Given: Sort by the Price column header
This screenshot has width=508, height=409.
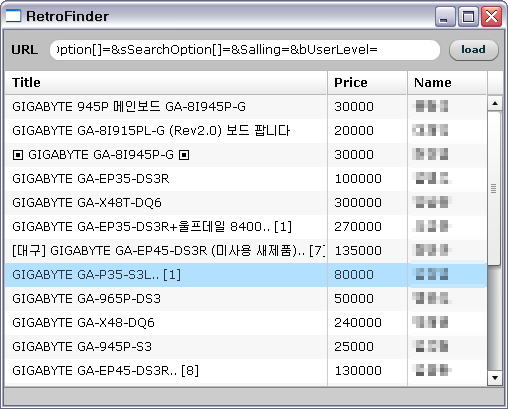Looking at the screenshot, I should point(367,82).
